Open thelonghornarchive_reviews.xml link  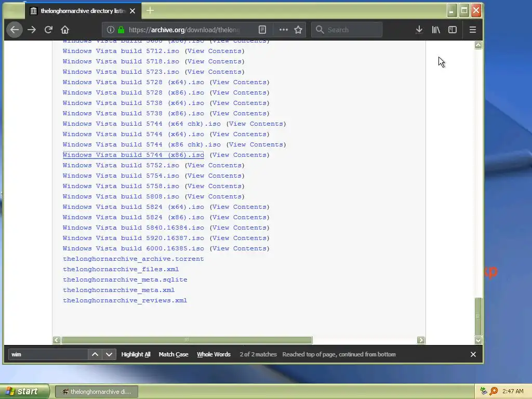point(125,301)
